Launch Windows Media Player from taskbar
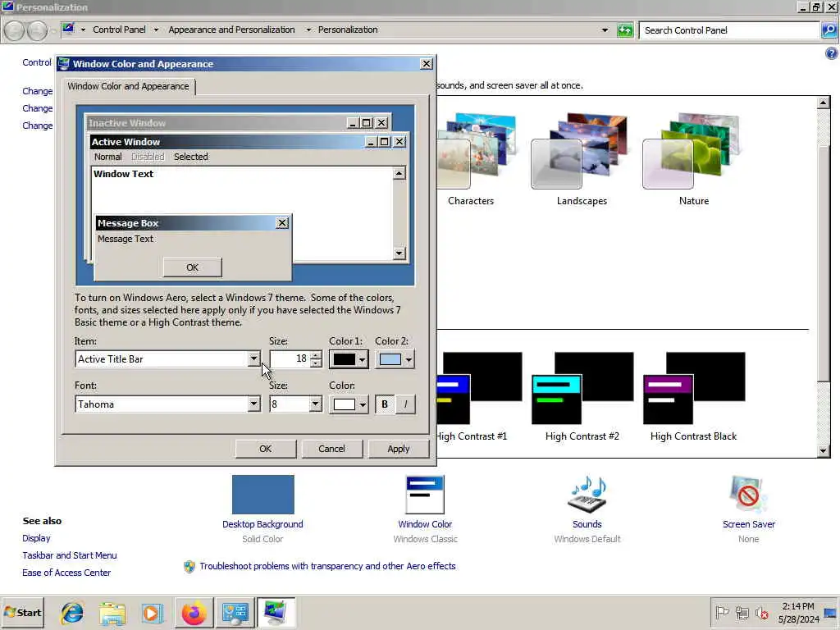840x630 pixels. coord(152,612)
